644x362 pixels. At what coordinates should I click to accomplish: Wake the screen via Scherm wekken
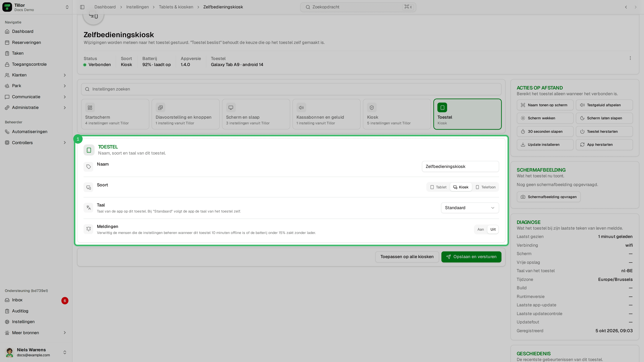click(545, 118)
